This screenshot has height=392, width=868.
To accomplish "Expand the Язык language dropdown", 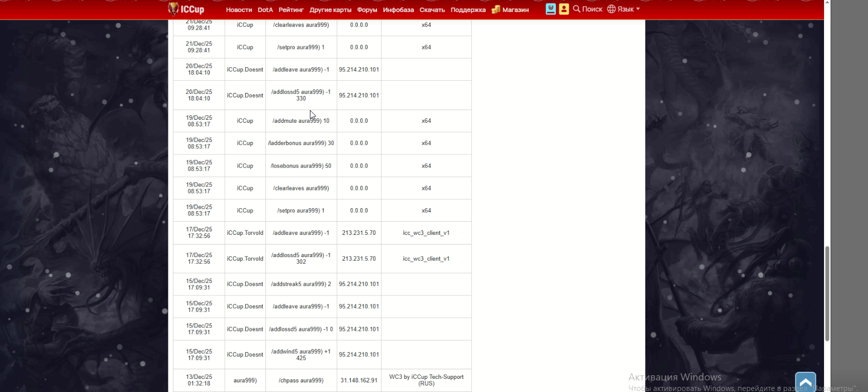I will (623, 9).
